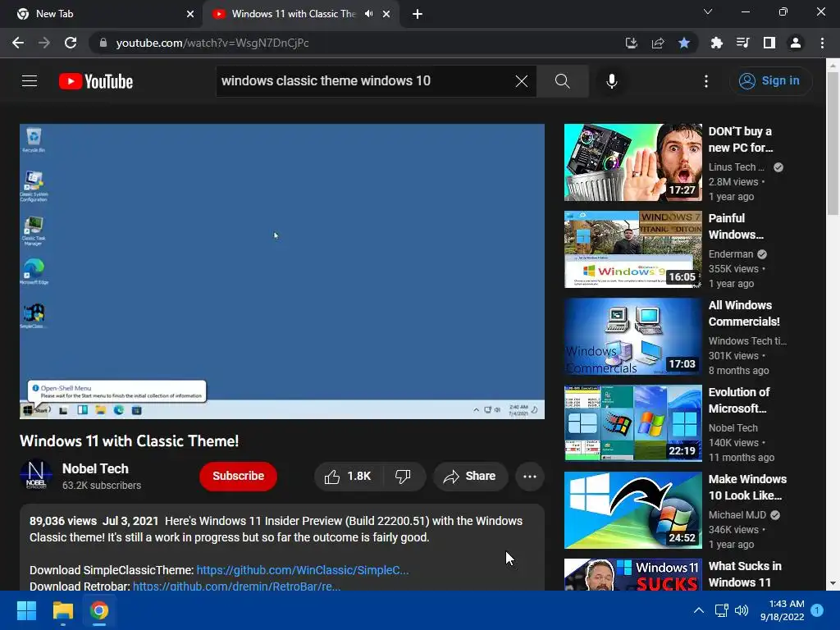Open the SimpleClassicTheme GitHub link
This screenshot has height=630, width=840.
(302, 570)
